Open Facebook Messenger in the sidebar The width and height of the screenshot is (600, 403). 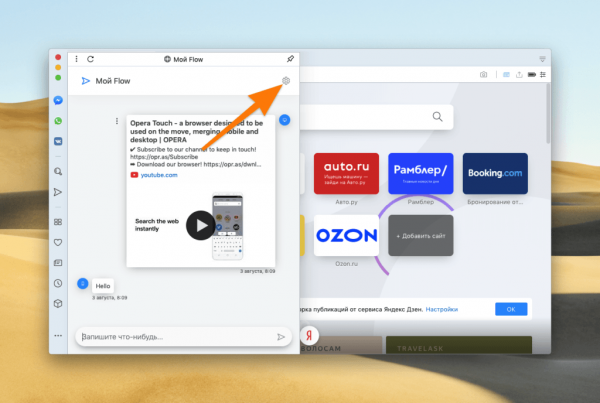click(x=58, y=100)
